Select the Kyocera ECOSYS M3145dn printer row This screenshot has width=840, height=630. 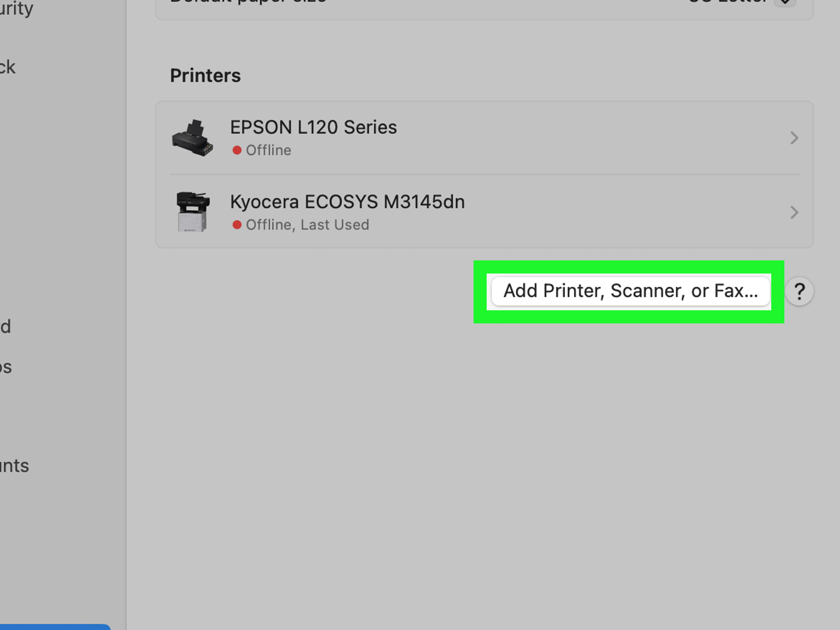[347, 202]
